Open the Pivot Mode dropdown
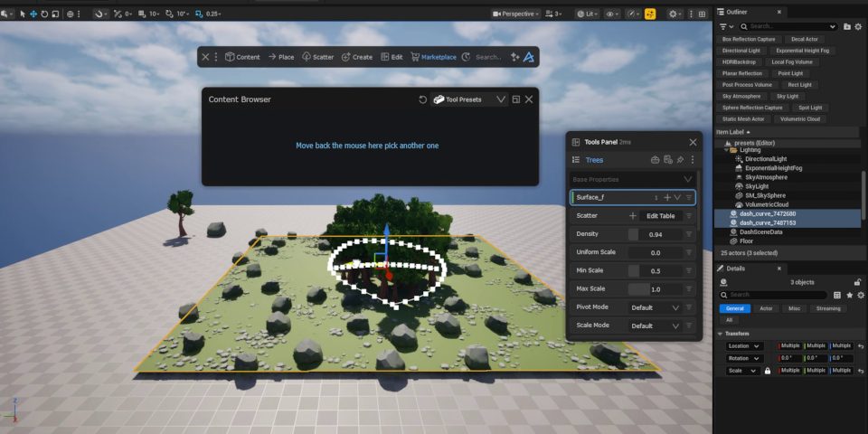868x434 pixels. click(655, 307)
